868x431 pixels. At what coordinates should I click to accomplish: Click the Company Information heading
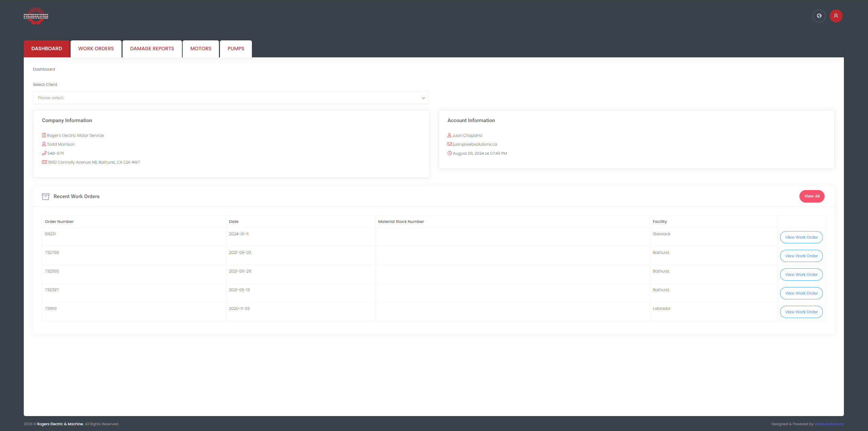click(67, 120)
